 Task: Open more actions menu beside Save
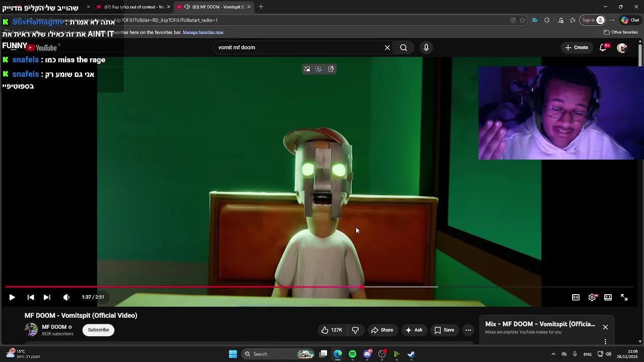tap(468, 330)
